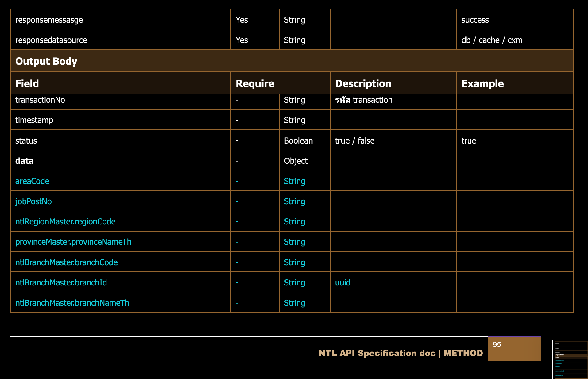Click the 'db / cache / cxm' example

[x=492, y=40]
